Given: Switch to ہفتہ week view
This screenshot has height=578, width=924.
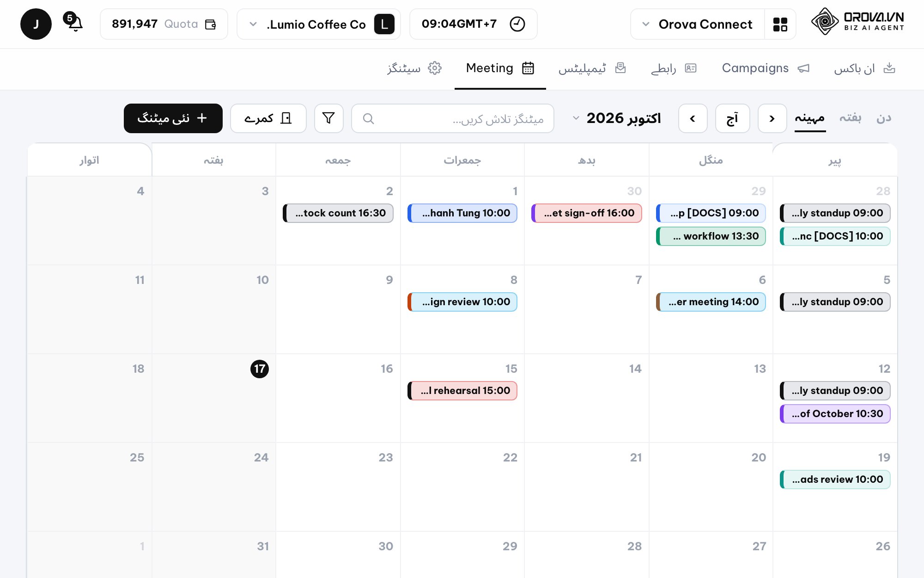Looking at the screenshot, I should 850,118.
